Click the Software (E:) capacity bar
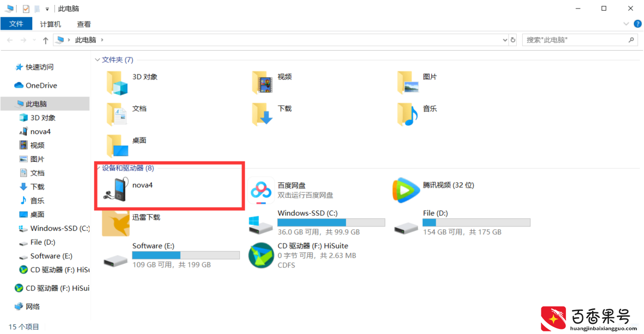Screen dimensions: 644x334 (186, 255)
